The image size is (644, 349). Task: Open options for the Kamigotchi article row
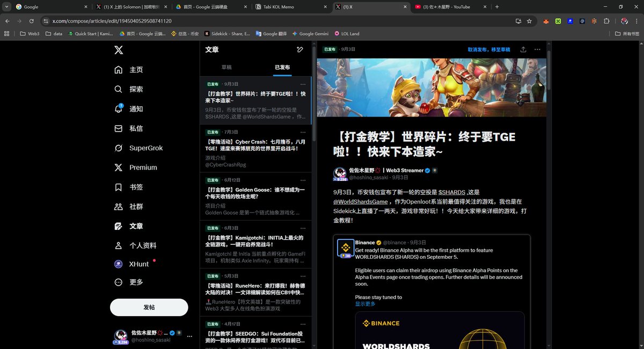303,228
